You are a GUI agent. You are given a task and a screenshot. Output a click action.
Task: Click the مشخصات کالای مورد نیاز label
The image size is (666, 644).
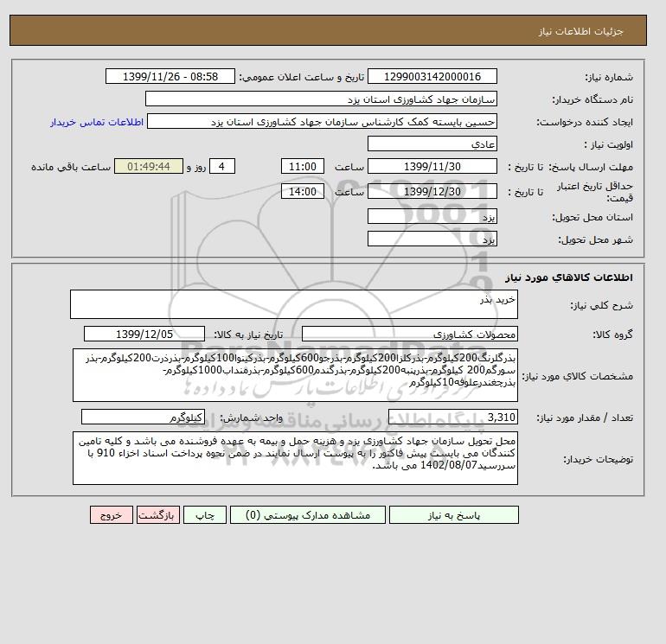(577, 376)
